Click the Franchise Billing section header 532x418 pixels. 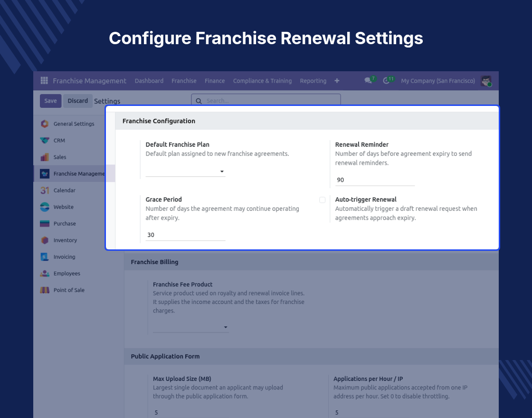tap(154, 262)
